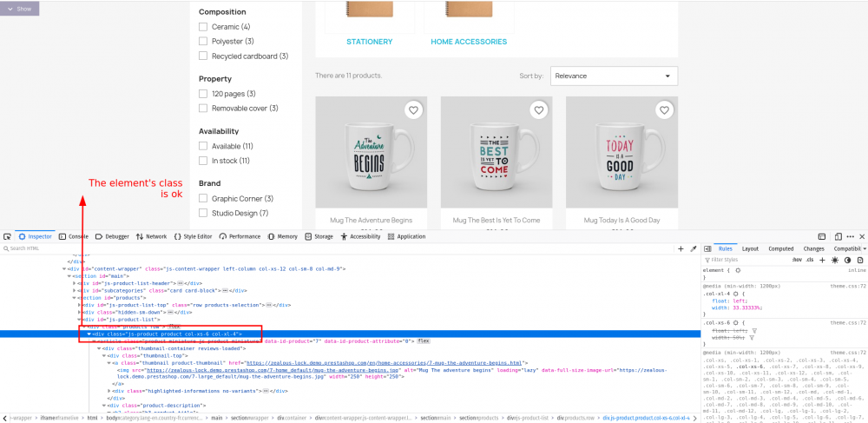Show more sidebar tabs dropdown arrow
This screenshot has width=868, height=423.
tap(865, 249)
